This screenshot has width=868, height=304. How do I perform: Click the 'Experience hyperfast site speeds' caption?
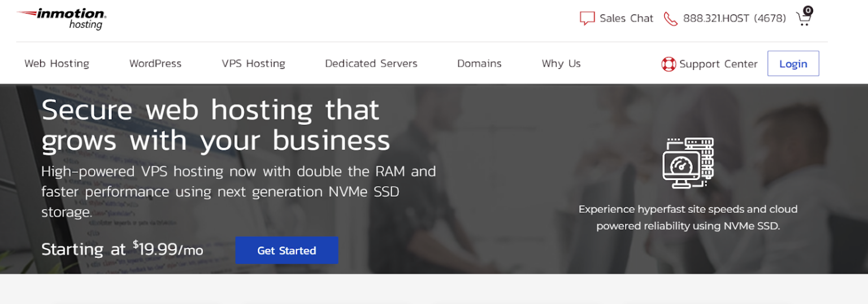click(688, 218)
